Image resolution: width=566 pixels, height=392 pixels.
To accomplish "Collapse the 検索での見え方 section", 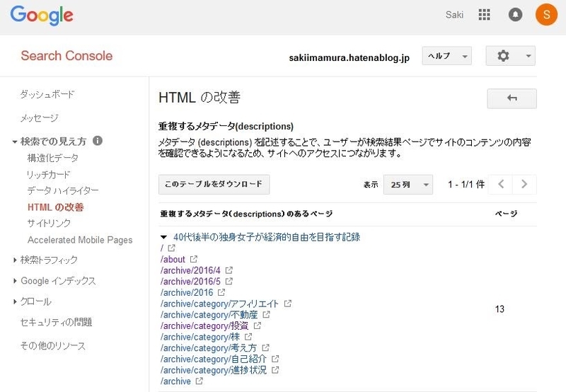I will pos(15,142).
